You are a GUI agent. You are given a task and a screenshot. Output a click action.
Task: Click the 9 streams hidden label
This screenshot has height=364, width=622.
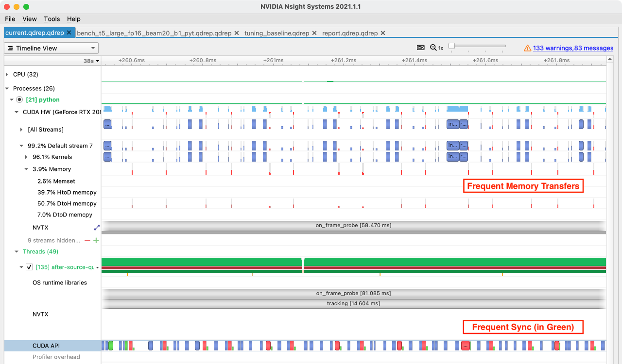(x=54, y=240)
